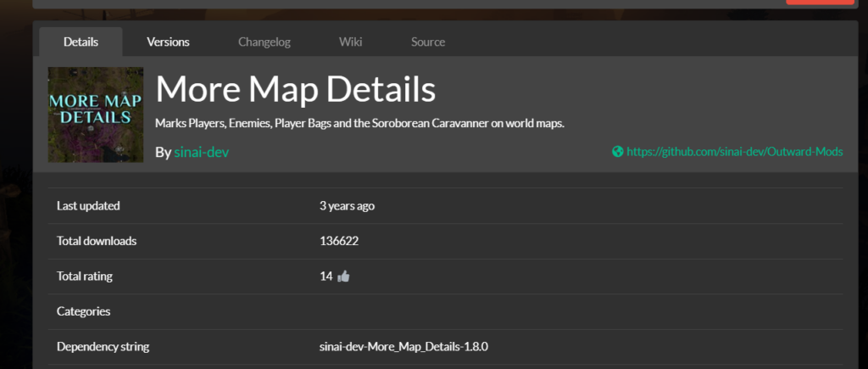Click the More Map Details mod thumbnail
The height and width of the screenshot is (369, 868).
[96, 115]
